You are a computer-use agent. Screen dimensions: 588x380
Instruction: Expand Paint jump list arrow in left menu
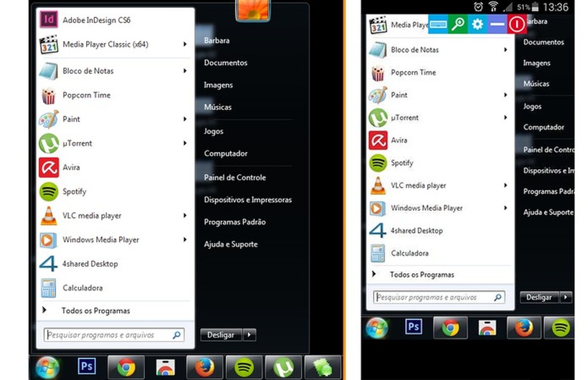(185, 119)
